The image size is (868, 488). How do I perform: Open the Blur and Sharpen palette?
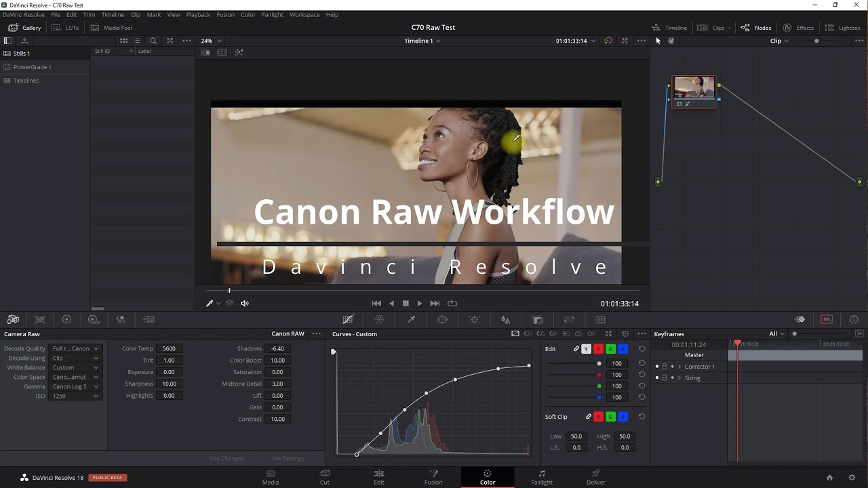tap(505, 320)
